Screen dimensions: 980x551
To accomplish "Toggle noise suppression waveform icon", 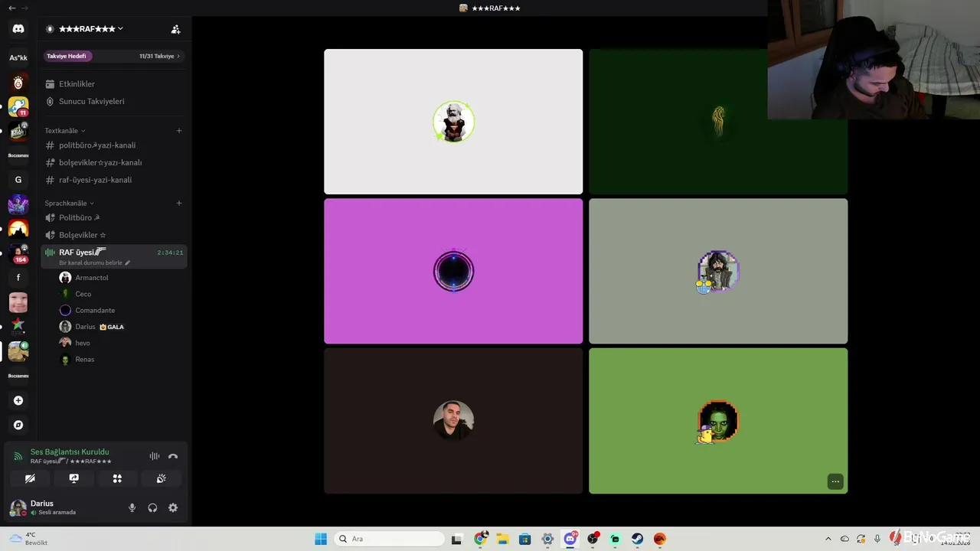I will pyautogui.click(x=155, y=456).
